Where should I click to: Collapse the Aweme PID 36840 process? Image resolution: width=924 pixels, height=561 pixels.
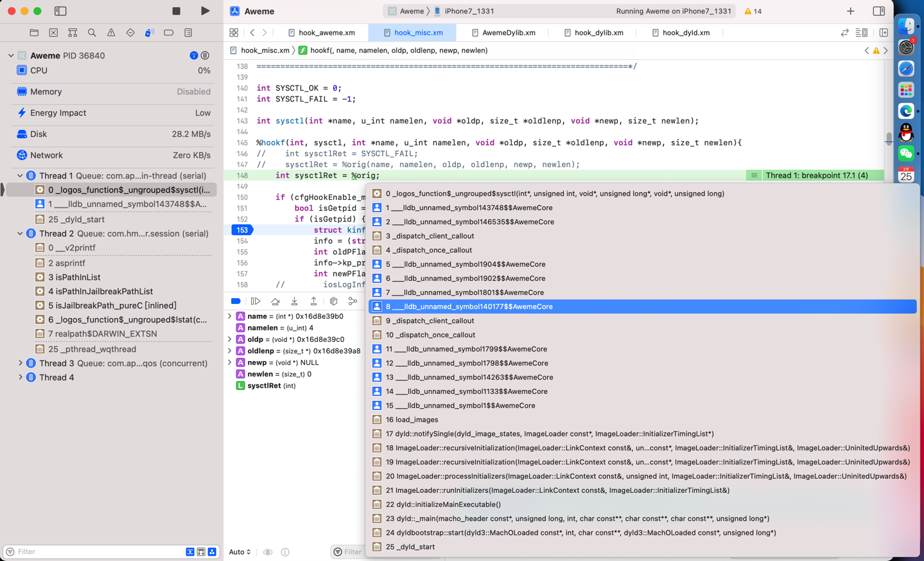(x=11, y=55)
